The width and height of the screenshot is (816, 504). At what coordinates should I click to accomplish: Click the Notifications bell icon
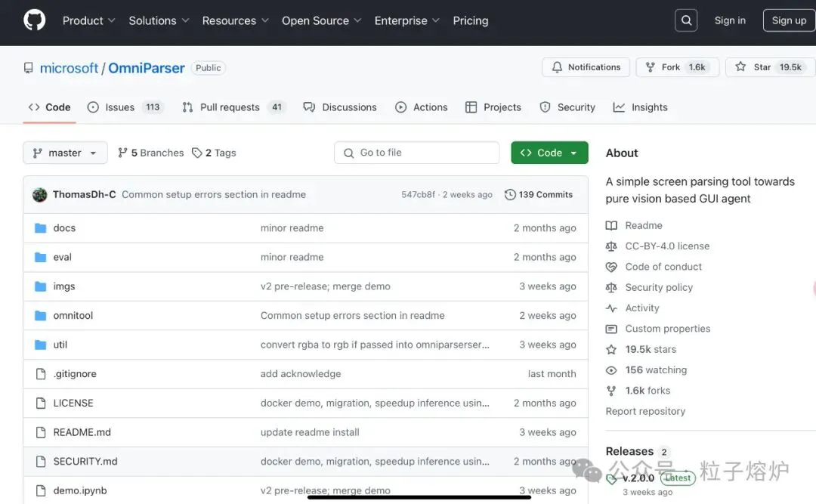[557, 67]
